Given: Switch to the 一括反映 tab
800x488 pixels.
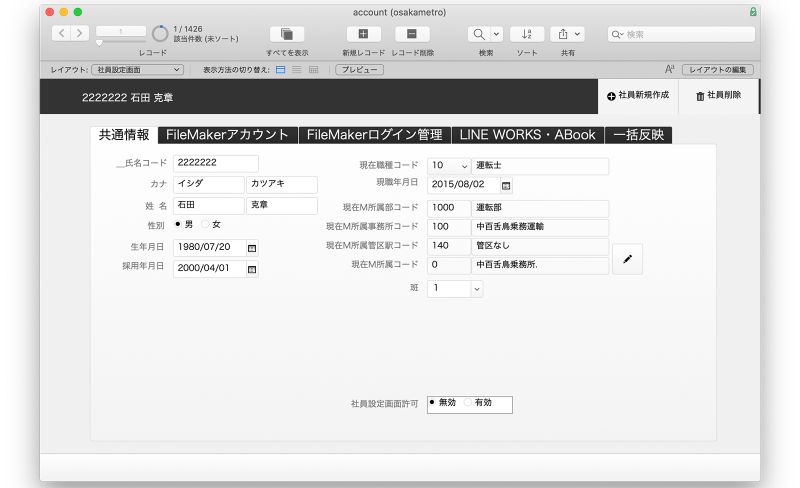Looking at the screenshot, I should click(x=638, y=135).
